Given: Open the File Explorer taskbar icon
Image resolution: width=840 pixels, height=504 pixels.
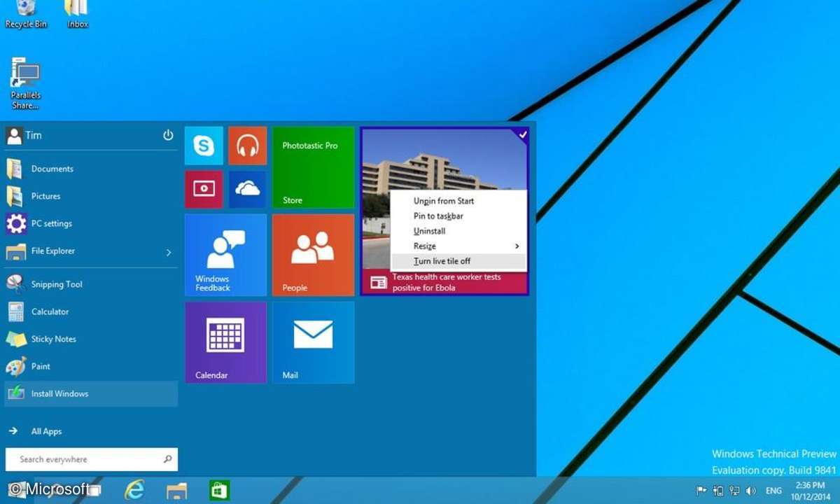Looking at the screenshot, I should [176, 489].
